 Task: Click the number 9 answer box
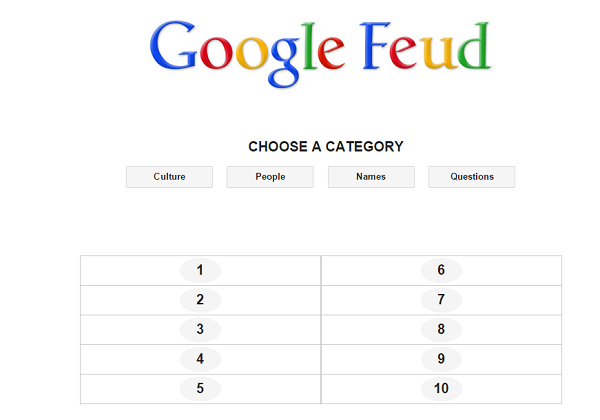[x=441, y=359]
